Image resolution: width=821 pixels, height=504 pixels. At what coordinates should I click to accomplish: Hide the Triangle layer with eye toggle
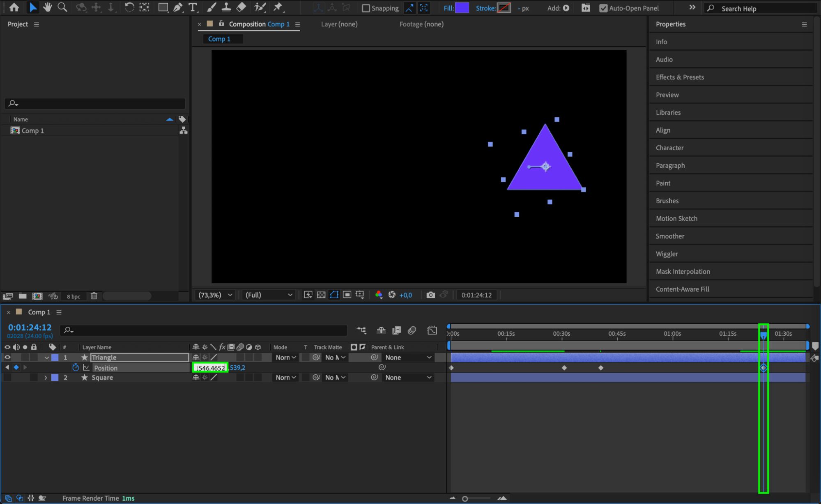tap(7, 357)
